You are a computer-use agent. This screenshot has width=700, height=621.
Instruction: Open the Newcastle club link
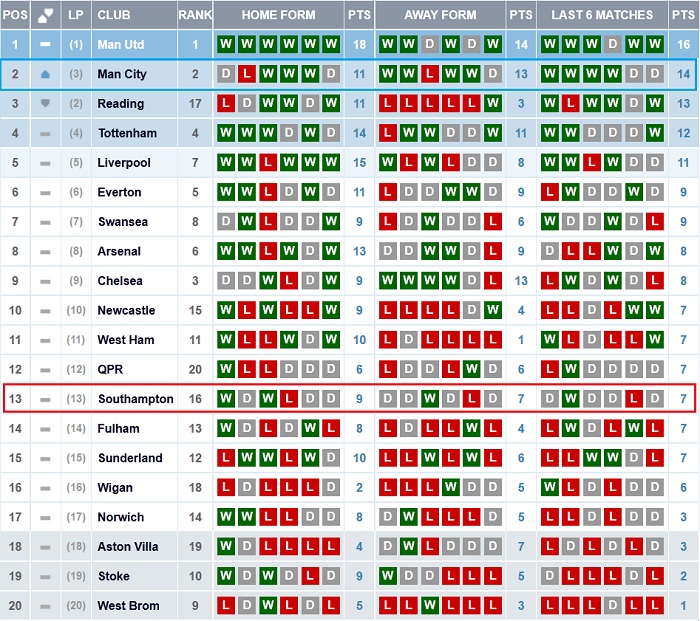pos(126,310)
